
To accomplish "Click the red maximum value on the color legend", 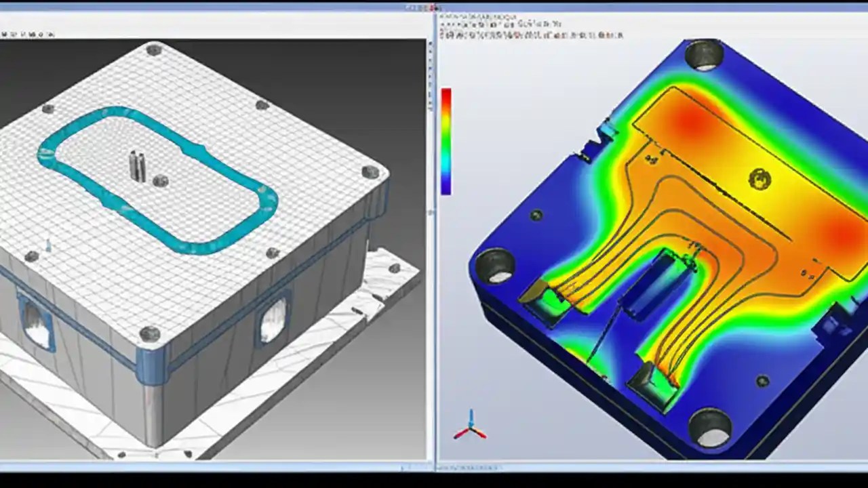I will click(x=447, y=91).
